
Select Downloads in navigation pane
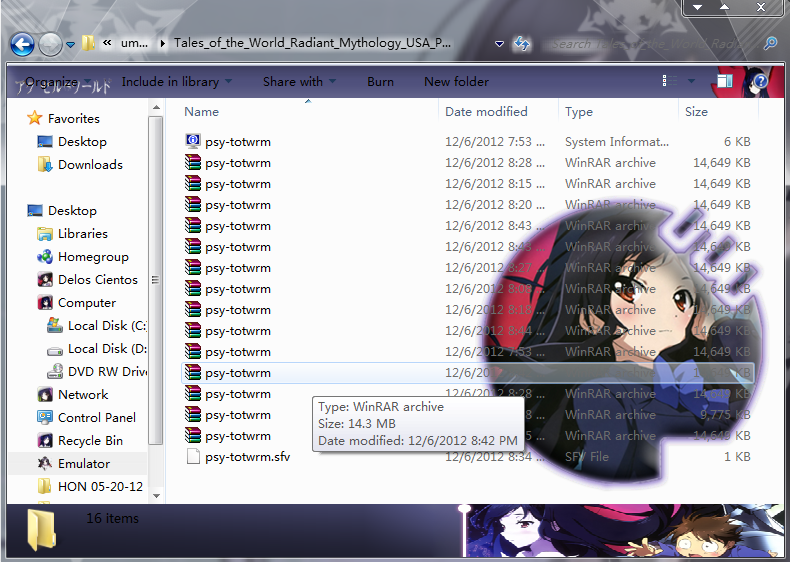90,165
